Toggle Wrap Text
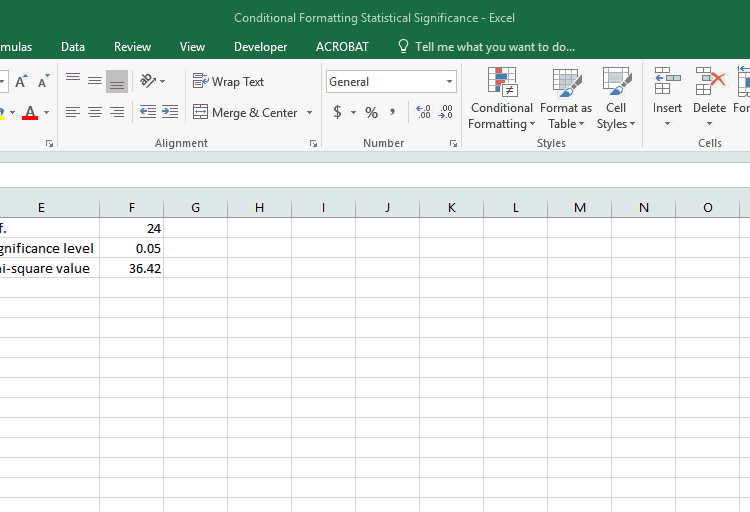Image resolution: width=750 pixels, height=512 pixels. click(228, 82)
